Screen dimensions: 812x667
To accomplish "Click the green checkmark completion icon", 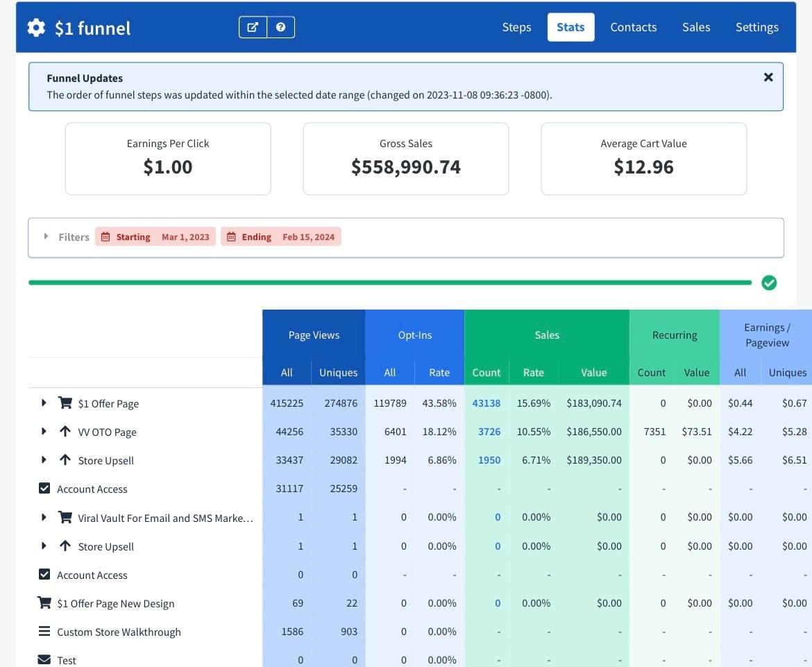I will coord(769,282).
